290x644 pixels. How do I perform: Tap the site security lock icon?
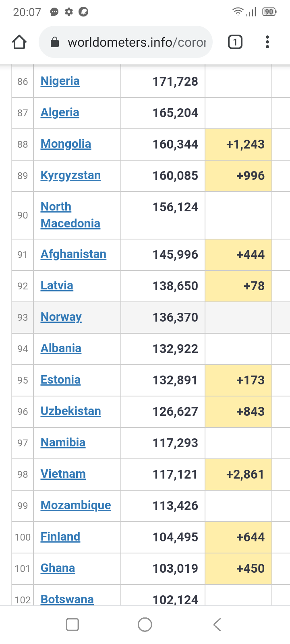(x=55, y=42)
